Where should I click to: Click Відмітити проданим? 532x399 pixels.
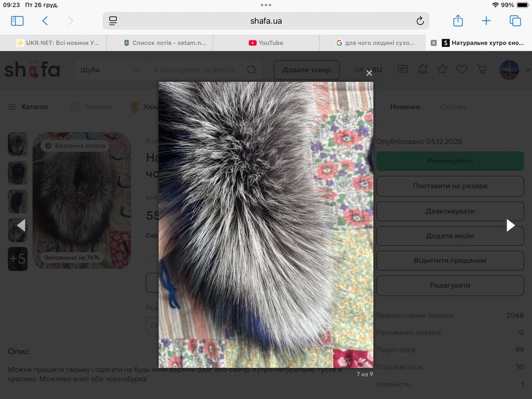450,260
